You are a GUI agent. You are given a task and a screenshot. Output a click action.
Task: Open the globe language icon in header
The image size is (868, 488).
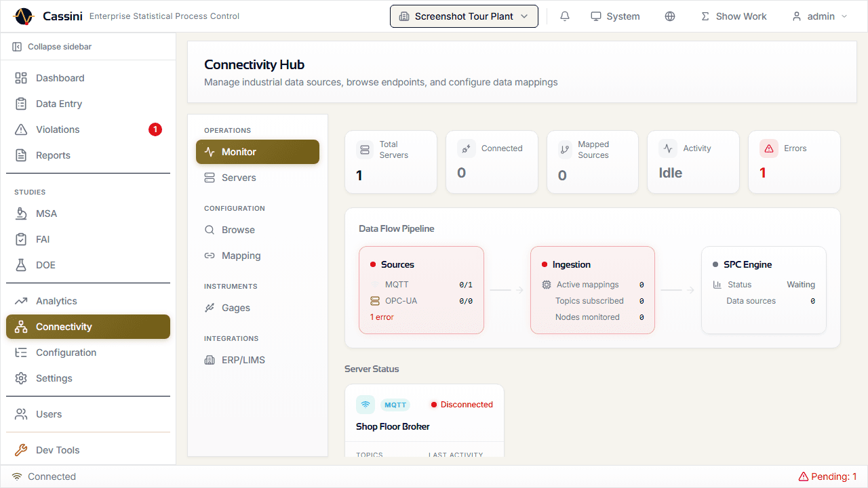coord(670,16)
